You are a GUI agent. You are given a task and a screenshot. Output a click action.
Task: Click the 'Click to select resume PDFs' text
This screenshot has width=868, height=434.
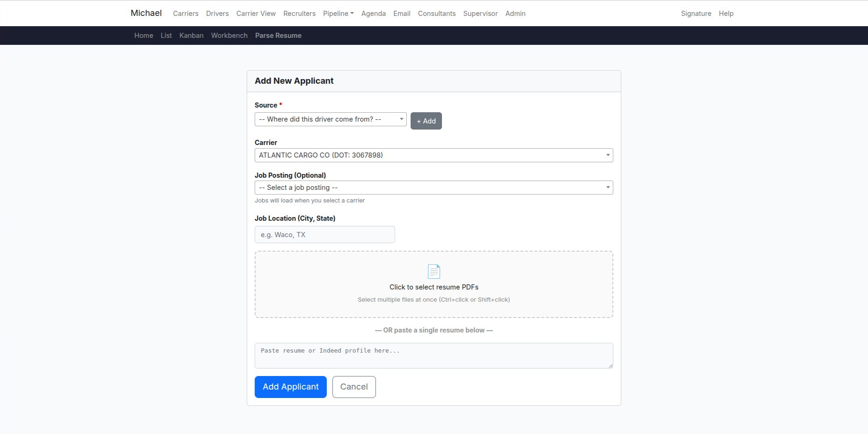click(x=434, y=287)
